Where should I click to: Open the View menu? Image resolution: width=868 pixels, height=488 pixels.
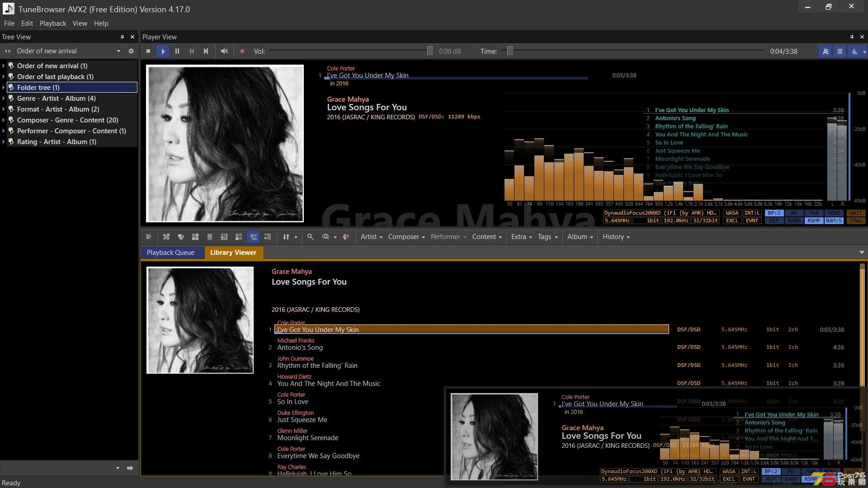click(x=80, y=23)
